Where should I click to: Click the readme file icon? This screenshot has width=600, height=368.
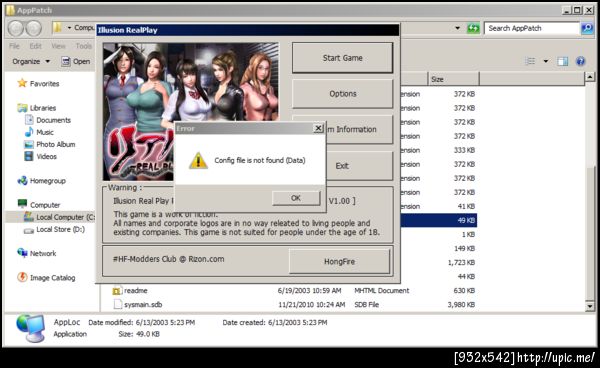pyautogui.click(x=117, y=291)
